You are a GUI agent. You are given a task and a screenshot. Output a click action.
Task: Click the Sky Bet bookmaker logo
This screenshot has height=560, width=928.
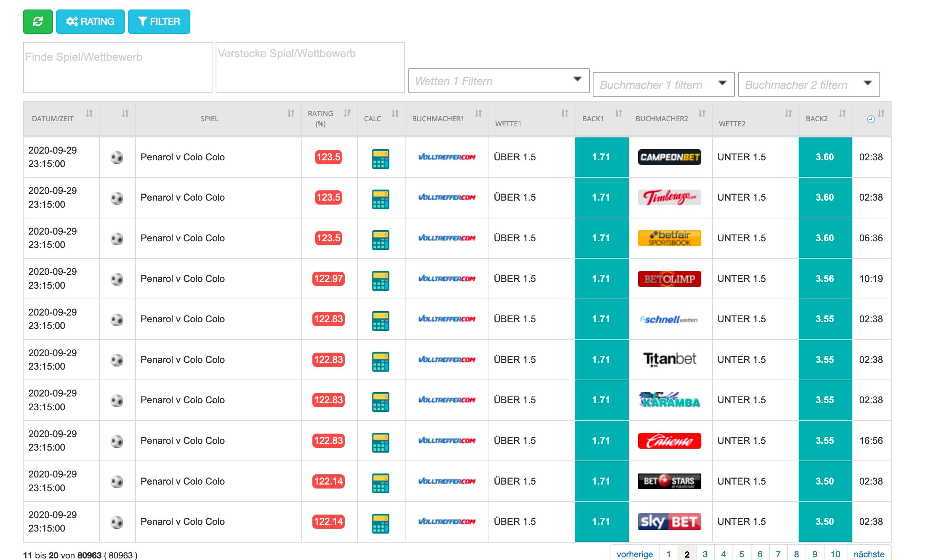click(670, 522)
